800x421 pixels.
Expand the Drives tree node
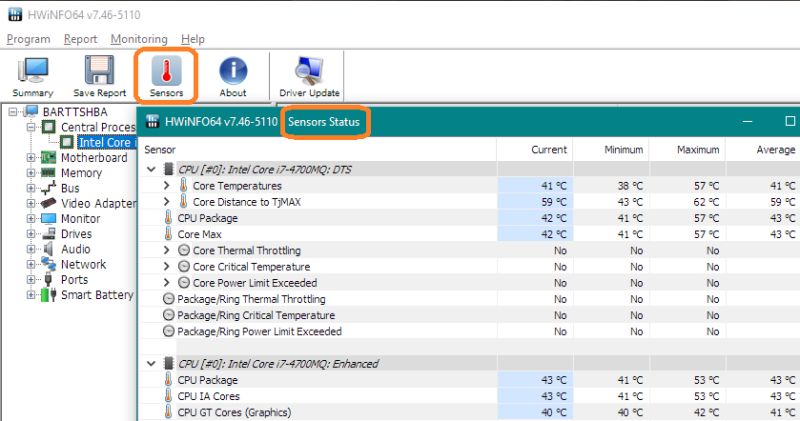(31, 234)
